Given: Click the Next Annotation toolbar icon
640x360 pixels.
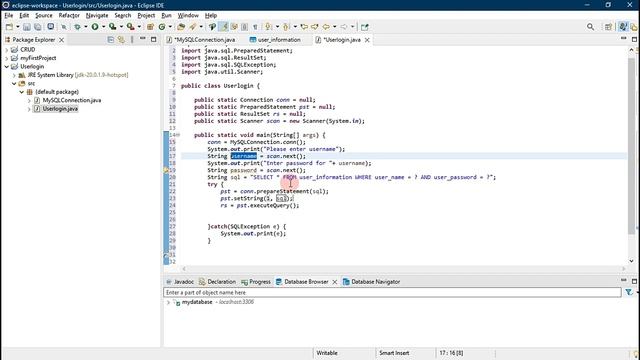Looking at the screenshot, I should click(x=268, y=27).
